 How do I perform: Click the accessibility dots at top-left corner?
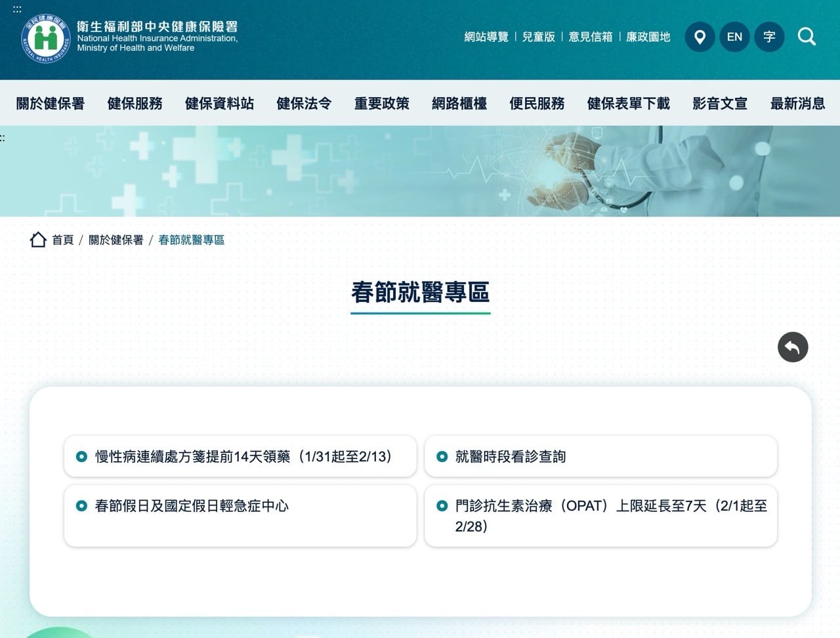point(17,9)
